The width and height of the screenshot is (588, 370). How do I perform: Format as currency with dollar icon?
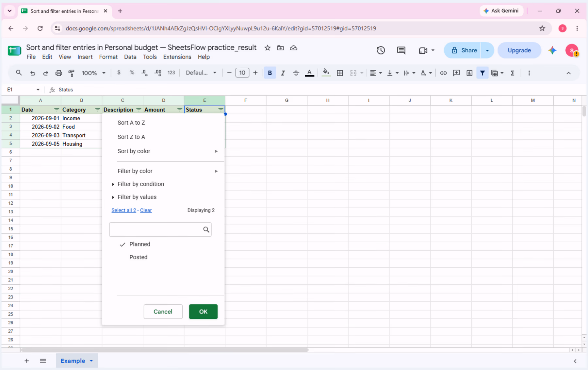pos(119,73)
